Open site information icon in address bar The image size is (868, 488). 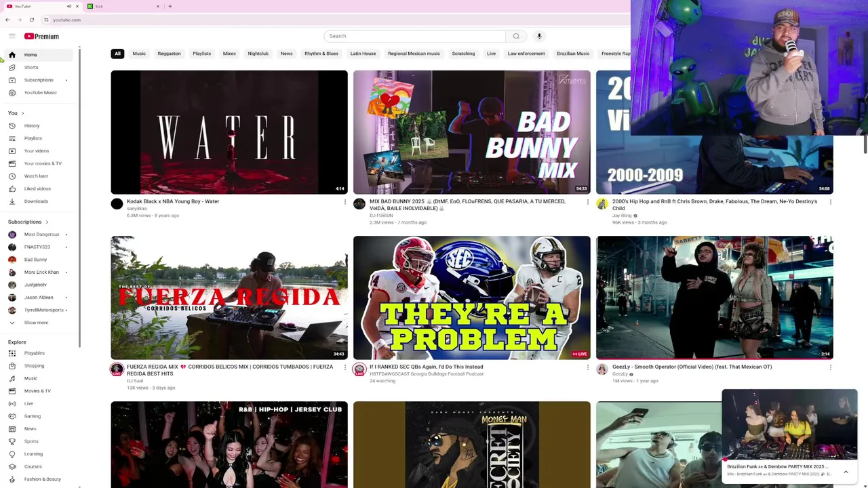(x=46, y=20)
